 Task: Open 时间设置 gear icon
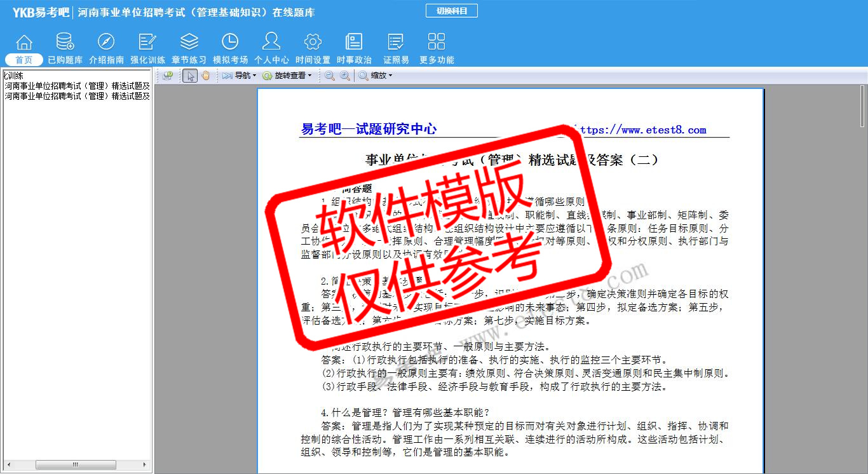pos(313,48)
